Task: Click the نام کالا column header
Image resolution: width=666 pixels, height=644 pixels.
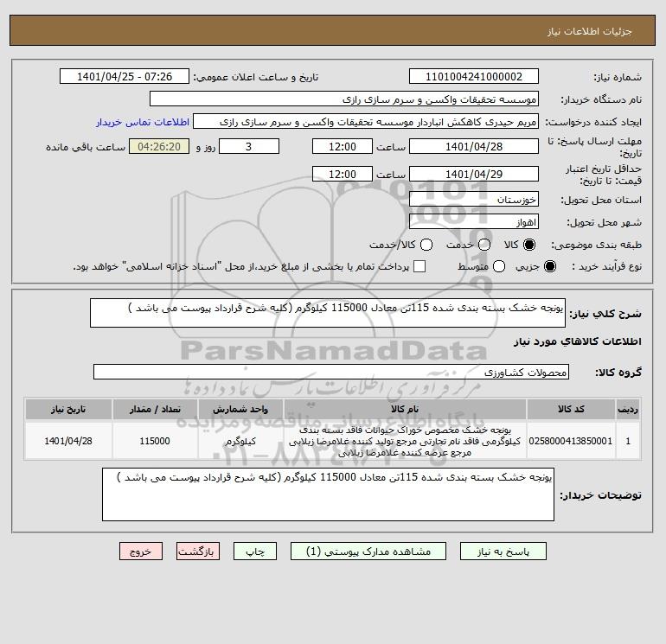Action: (x=405, y=409)
